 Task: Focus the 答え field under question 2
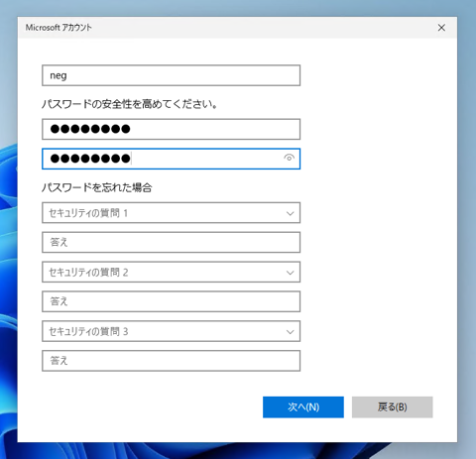(x=171, y=301)
